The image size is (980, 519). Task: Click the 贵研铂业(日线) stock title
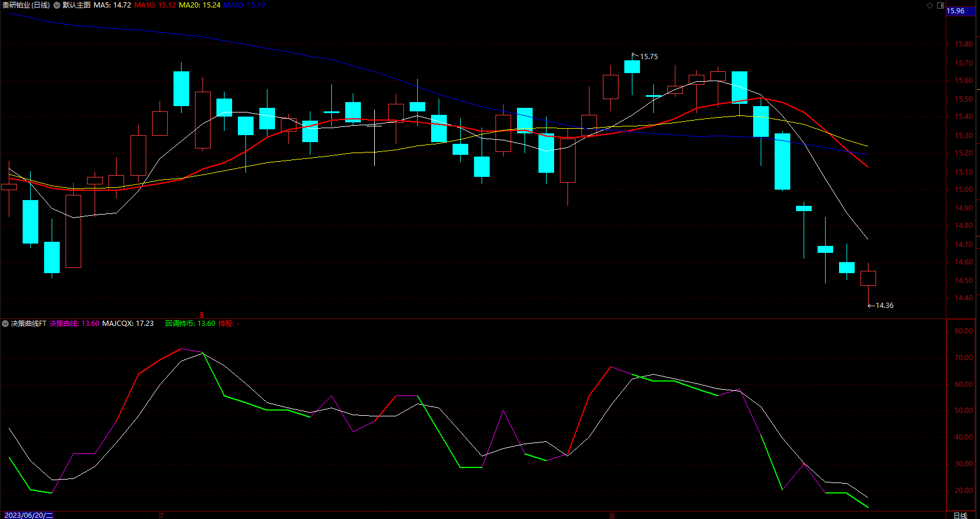(x=26, y=5)
